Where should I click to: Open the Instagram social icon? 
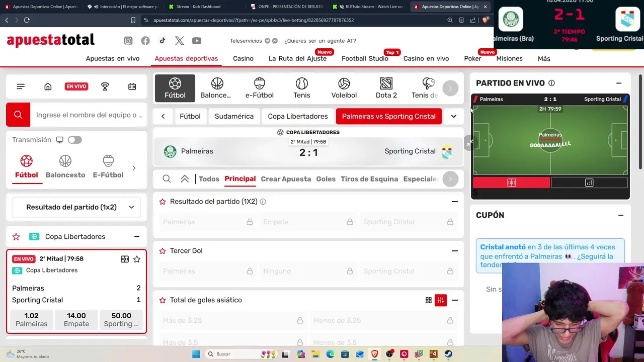(128, 41)
